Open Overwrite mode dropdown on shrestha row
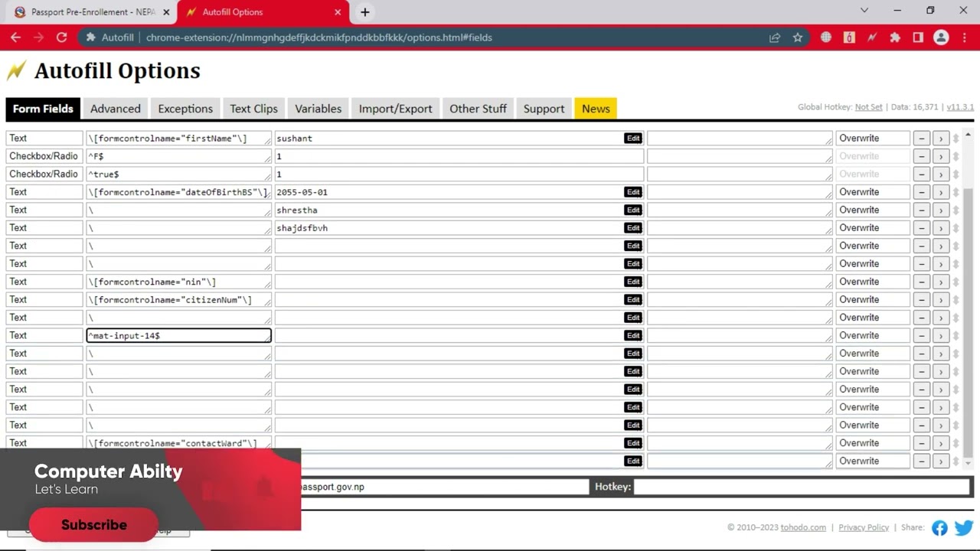 [873, 210]
